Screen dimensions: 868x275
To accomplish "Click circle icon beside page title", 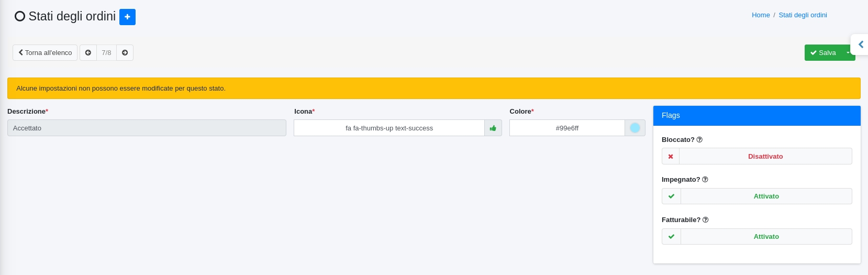I will pos(20,16).
